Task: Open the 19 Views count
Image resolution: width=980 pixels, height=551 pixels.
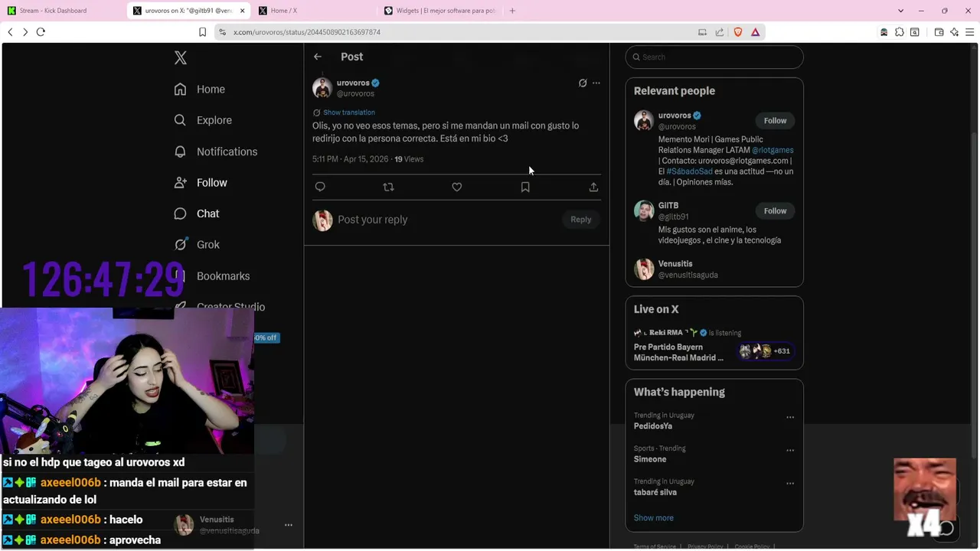Action: pyautogui.click(x=409, y=159)
